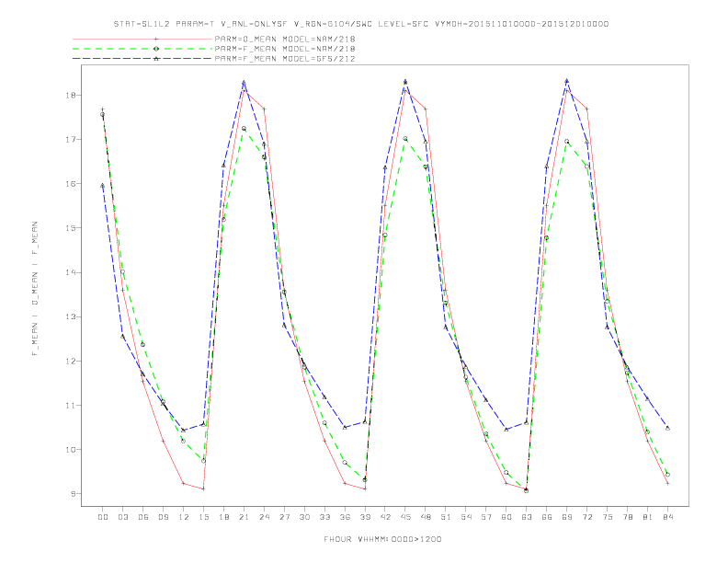Click x-axis tick label 78
The height and width of the screenshot is (563, 728).
click(628, 517)
